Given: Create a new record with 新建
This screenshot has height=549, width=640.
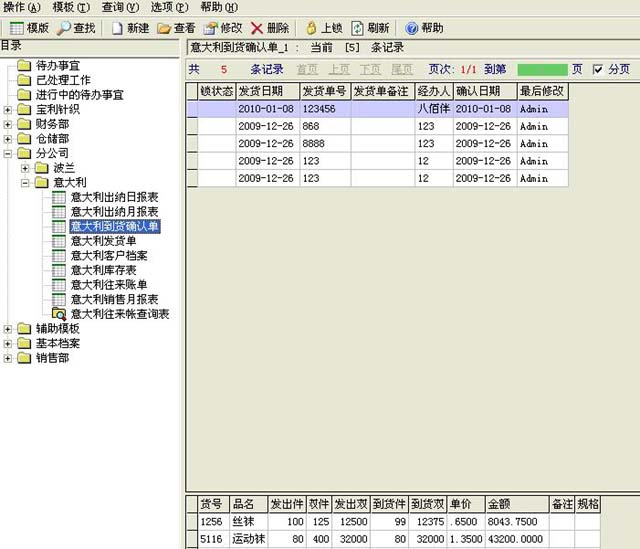Looking at the screenshot, I should pos(130,28).
